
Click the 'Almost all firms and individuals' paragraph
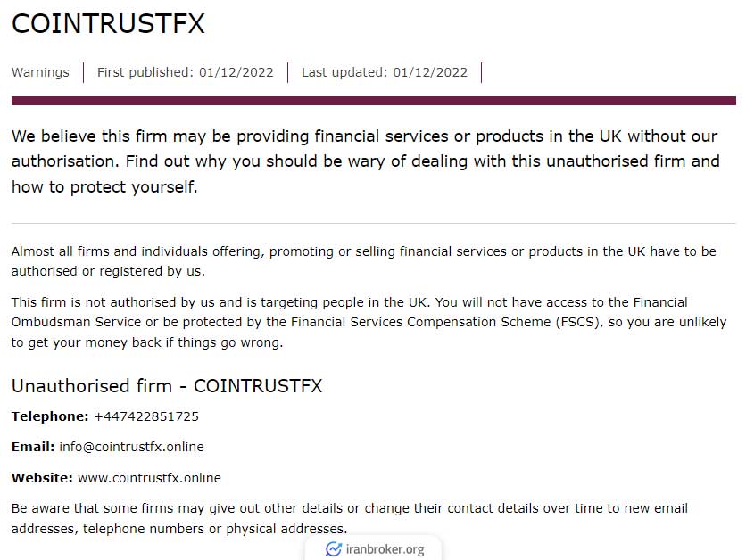[363, 261]
